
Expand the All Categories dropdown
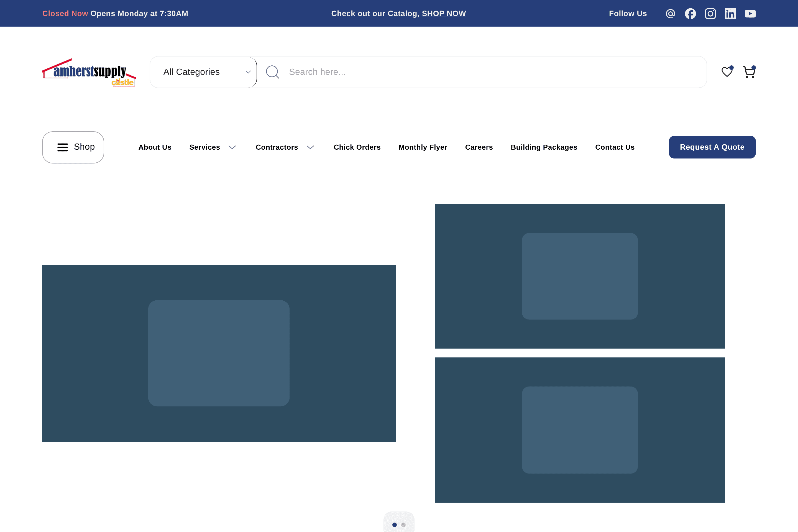click(x=203, y=72)
